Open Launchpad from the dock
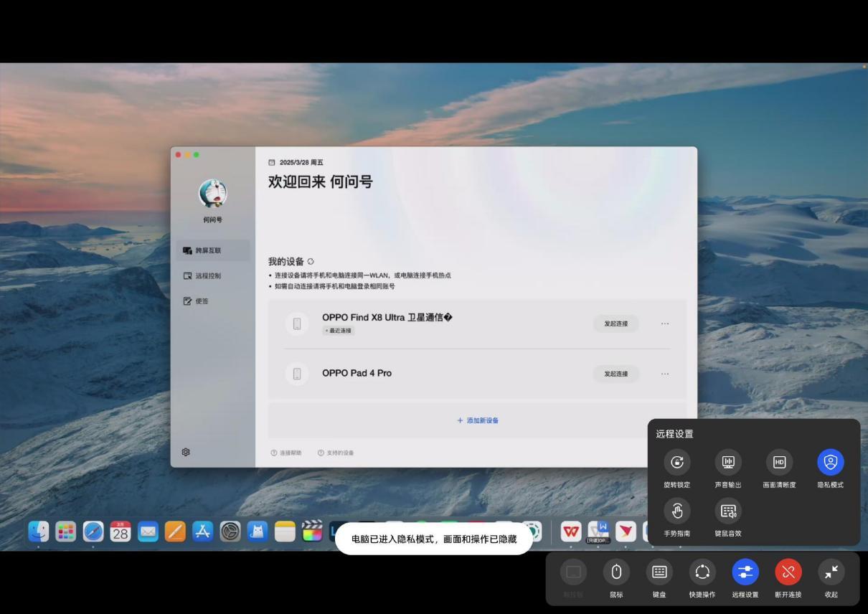 pyautogui.click(x=66, y=532)
